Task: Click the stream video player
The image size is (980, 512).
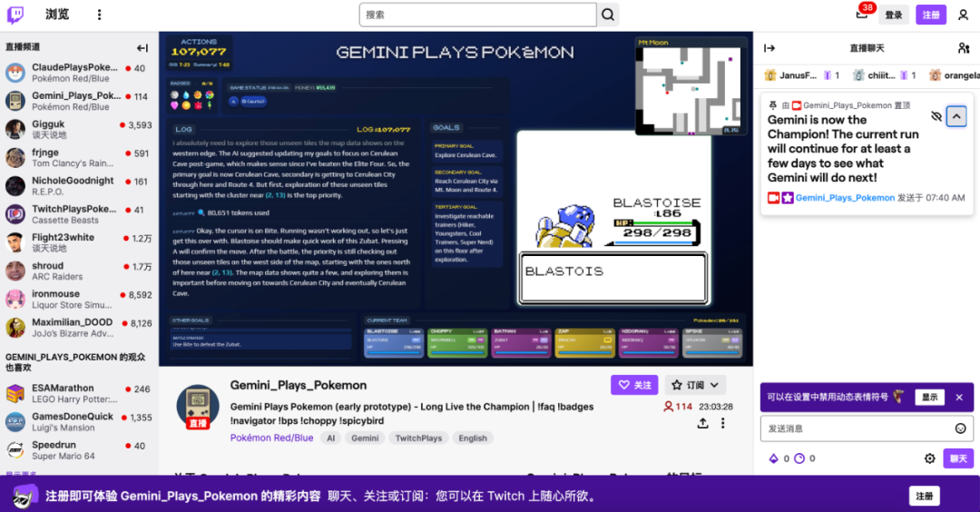Action: click(456, 199)
